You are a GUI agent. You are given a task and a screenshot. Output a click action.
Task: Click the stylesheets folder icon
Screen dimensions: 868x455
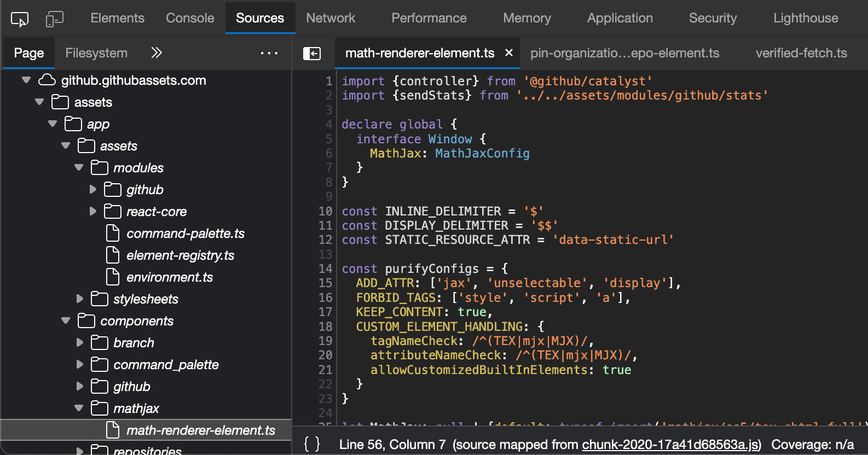tap(100, 299)
